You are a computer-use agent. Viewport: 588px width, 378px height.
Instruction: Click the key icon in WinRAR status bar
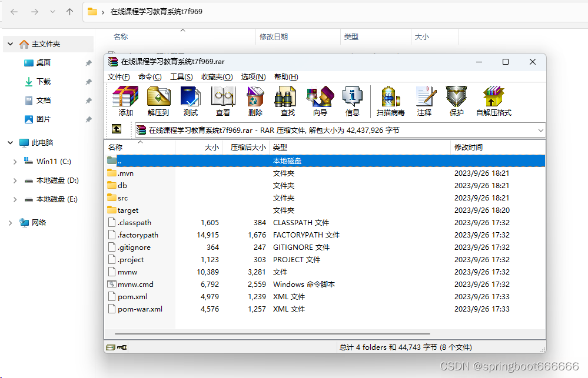point(122,347)
